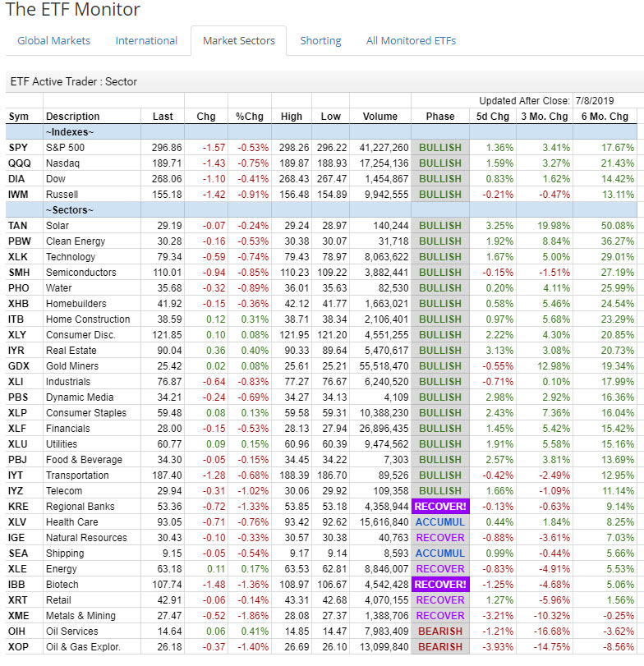
Task: Click the Utilities description
Action: [62, 444]
